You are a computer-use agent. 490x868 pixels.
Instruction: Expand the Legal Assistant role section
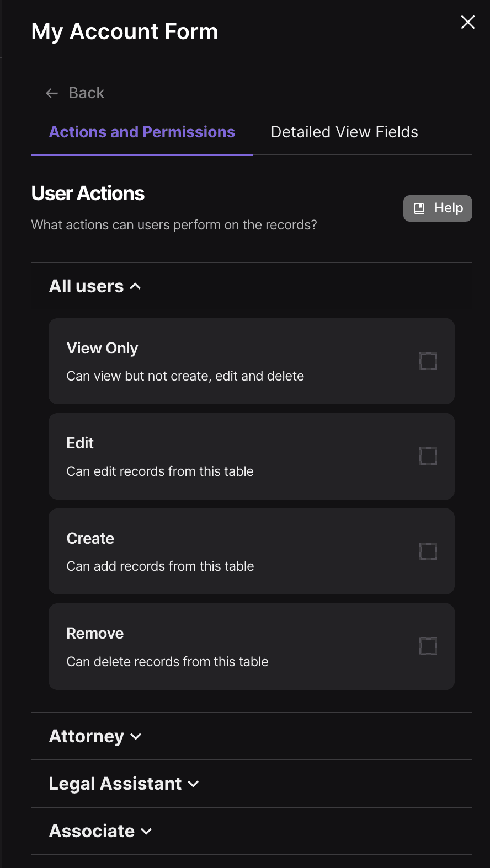click(x=252, y=784)
